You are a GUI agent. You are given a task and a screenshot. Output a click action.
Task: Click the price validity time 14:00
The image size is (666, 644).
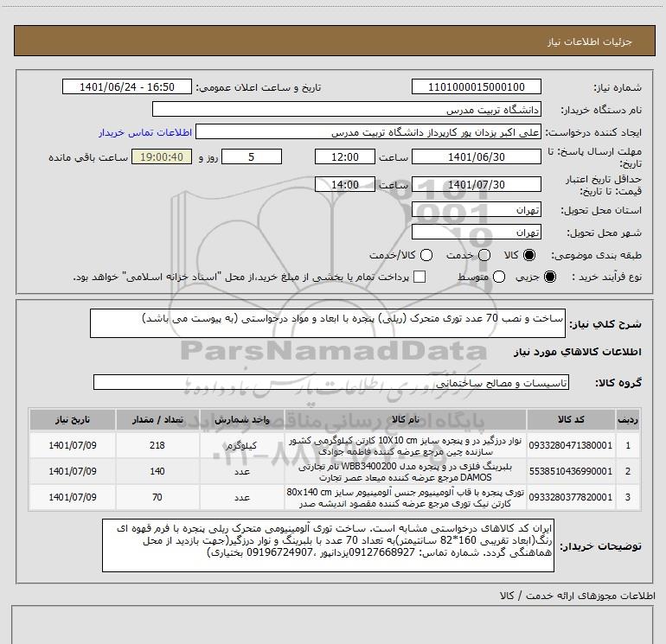345,185
